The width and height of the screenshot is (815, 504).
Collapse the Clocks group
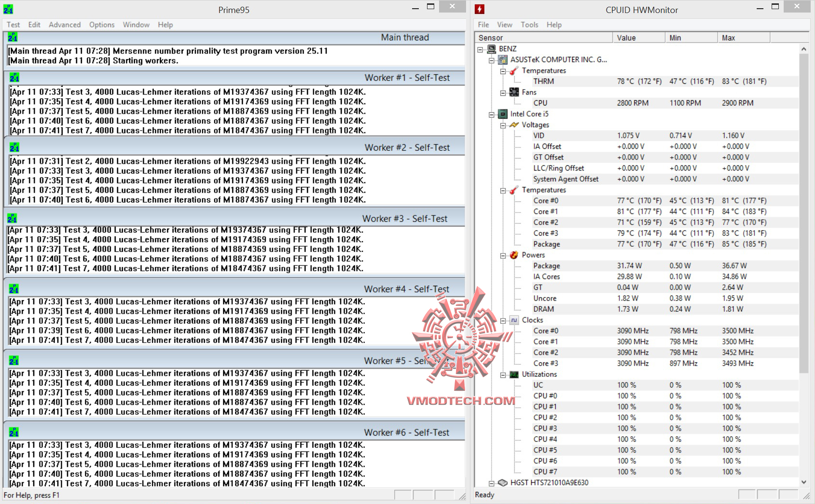[503, 320]
